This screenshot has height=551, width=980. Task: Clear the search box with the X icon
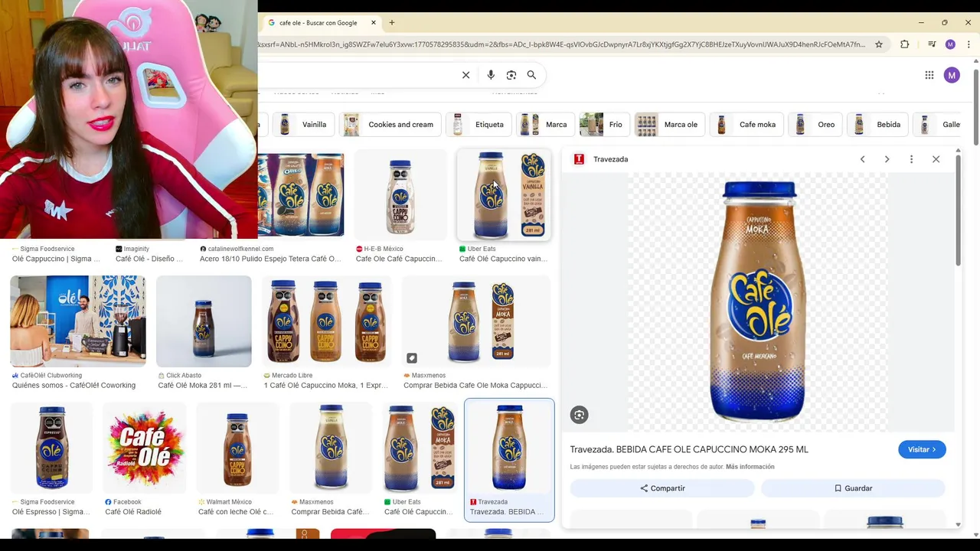[465, 75]
